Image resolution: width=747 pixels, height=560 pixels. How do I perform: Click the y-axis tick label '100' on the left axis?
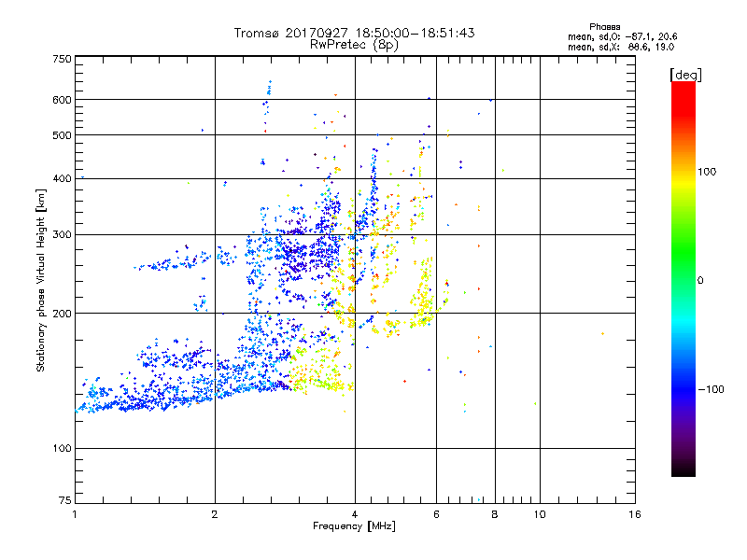[x=62, y=448]
